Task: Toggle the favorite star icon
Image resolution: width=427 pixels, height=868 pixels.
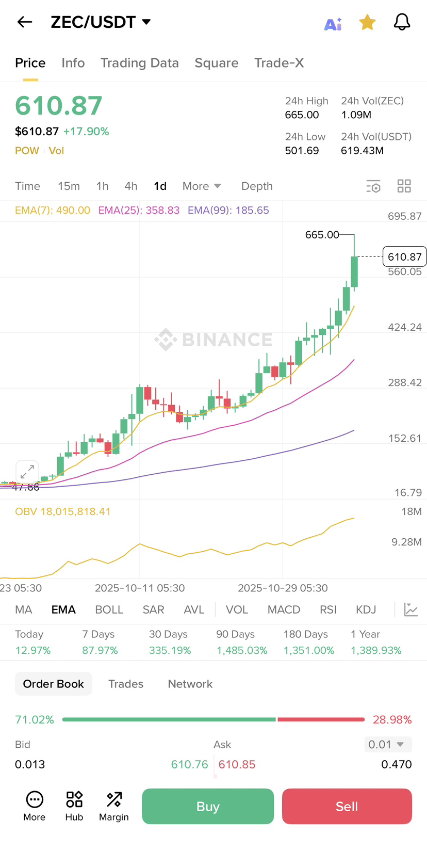Action: (x=367, y=22)
